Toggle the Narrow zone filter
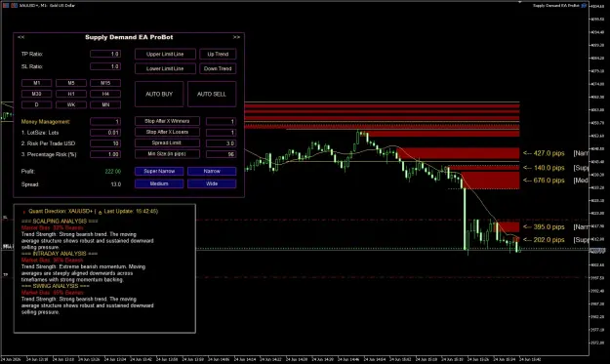The height and width of the screenshot is (364, 610). click(x=212, y=171)
